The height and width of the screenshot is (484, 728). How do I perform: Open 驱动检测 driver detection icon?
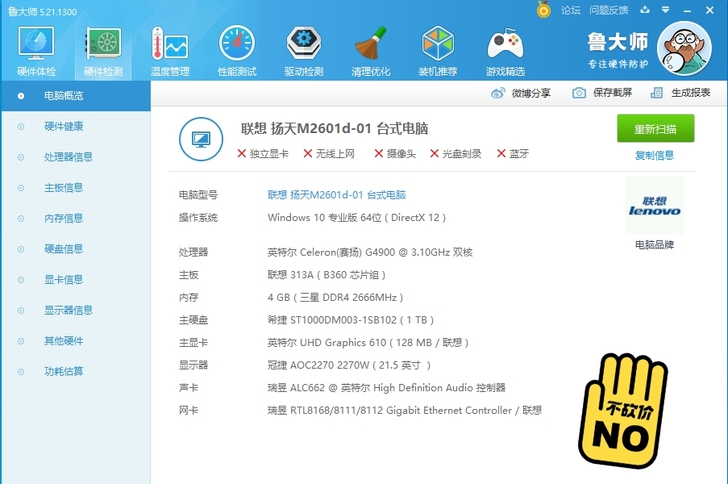[x=304, y=51]
